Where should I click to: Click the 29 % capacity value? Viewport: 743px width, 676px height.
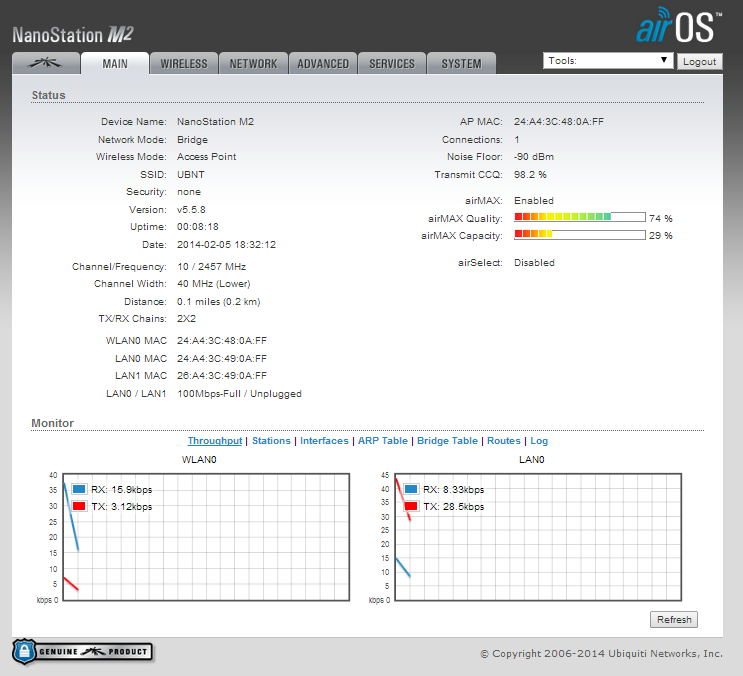click(x=661, y=235)
